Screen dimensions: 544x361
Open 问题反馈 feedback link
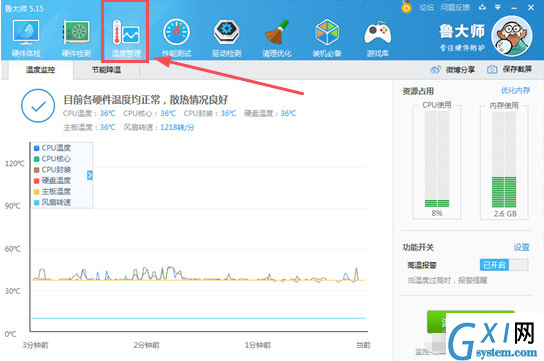[455, 7]
